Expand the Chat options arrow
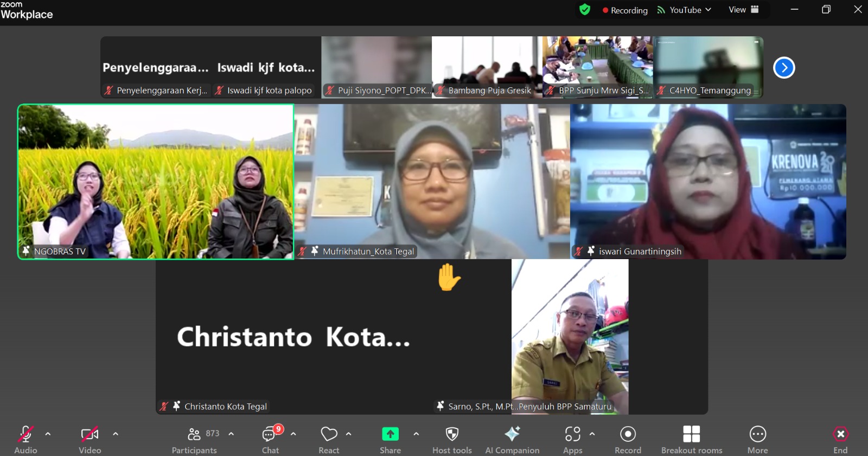Image resolution: width=868 pixels, height=456 pixels. pyautogui.click(x=293, y=434)
